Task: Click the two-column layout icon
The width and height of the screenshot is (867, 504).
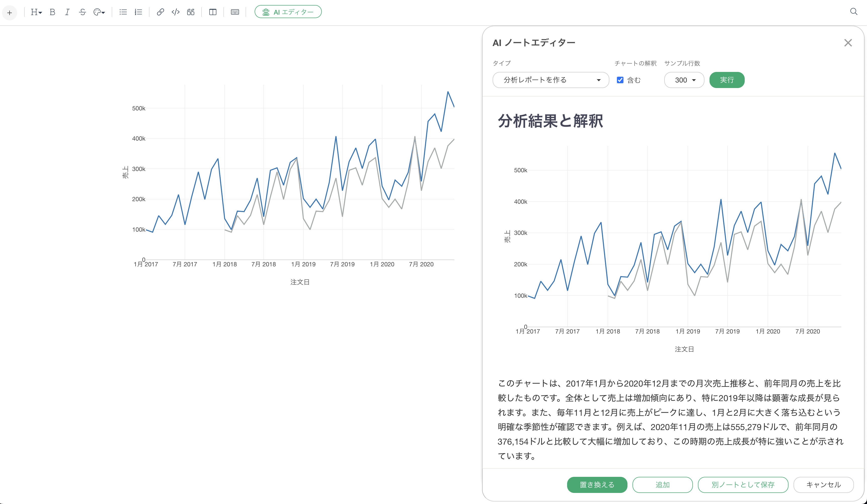Action: tap(213, 12)
